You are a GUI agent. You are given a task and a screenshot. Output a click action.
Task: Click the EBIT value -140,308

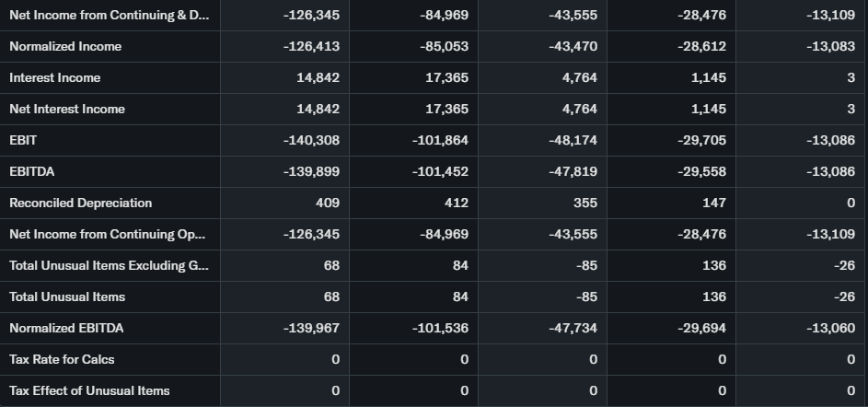point(311,140)
